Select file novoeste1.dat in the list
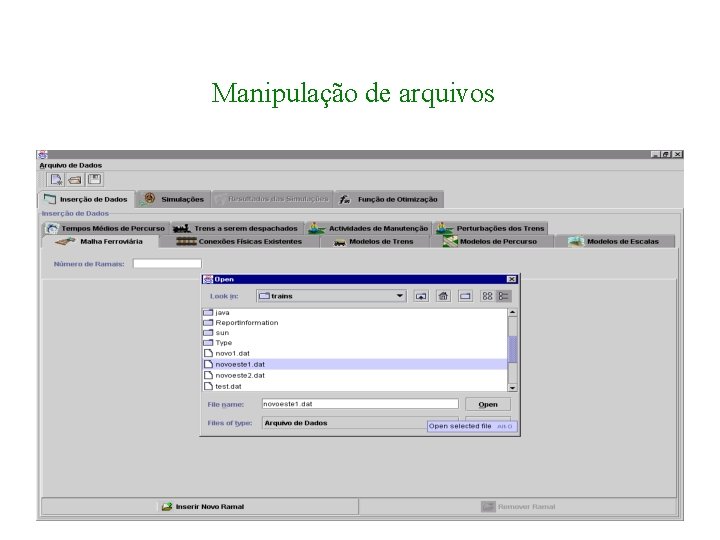720x540 pixels. tap(354, 365)
